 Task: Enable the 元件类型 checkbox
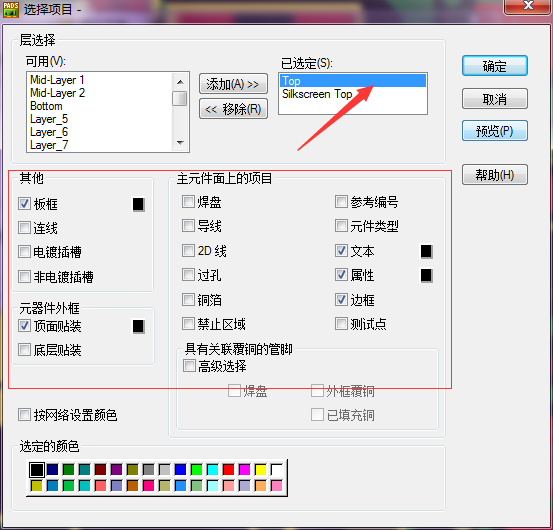pyautogui.click(x=341, y=226)
